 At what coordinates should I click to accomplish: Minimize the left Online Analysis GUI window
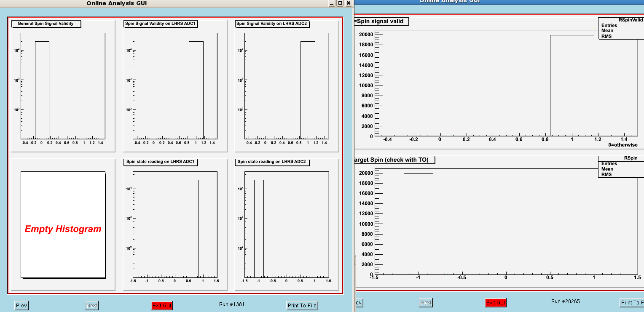click(332, 3)
